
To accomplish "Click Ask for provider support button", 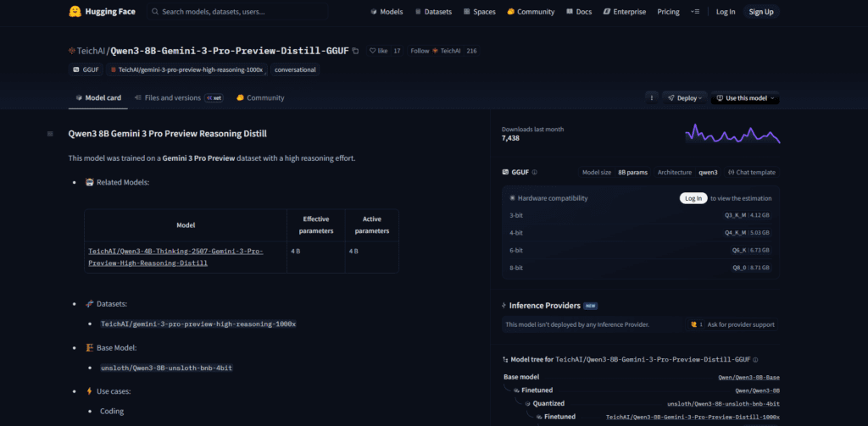I will tap(732, 324).
